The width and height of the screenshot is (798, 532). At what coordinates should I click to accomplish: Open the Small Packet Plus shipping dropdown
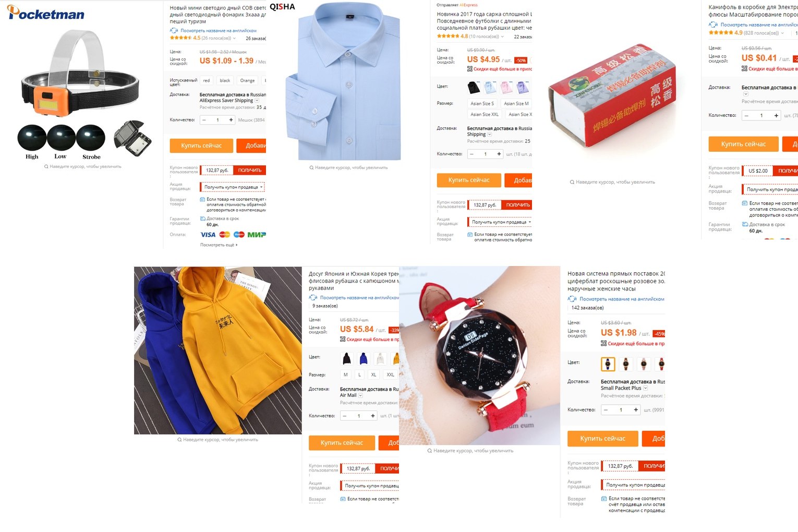click(645, 388)
